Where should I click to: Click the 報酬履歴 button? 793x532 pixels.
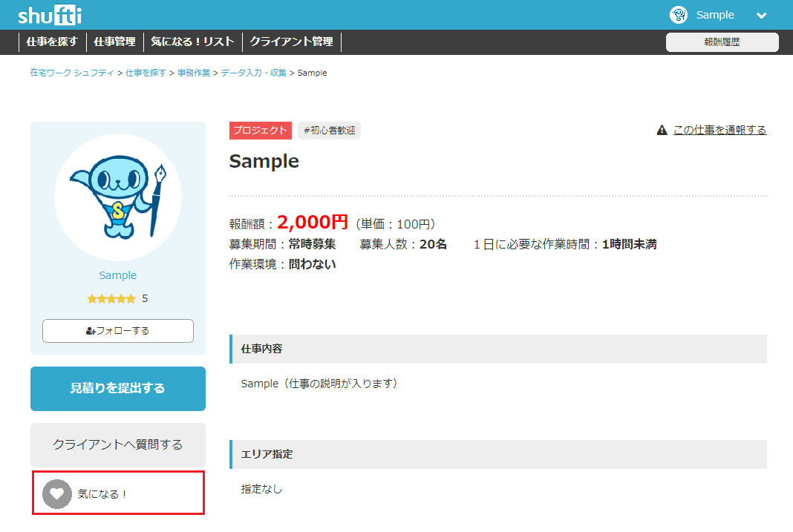(722, 42)
